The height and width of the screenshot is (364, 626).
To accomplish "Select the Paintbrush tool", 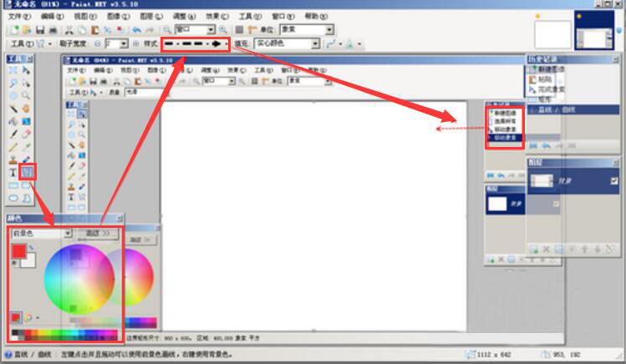I will pos(13,134).
